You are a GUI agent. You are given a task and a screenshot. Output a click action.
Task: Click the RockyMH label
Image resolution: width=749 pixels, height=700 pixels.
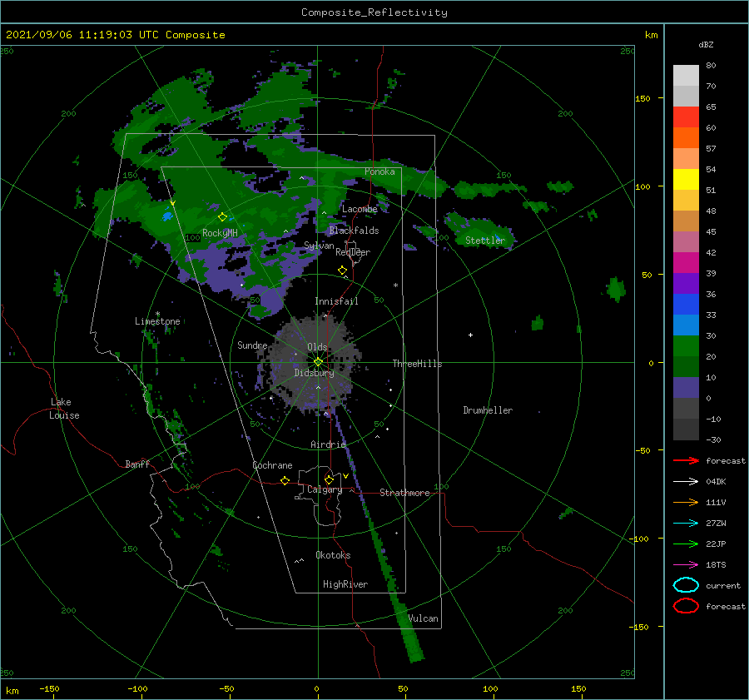(x=220, y=233)
